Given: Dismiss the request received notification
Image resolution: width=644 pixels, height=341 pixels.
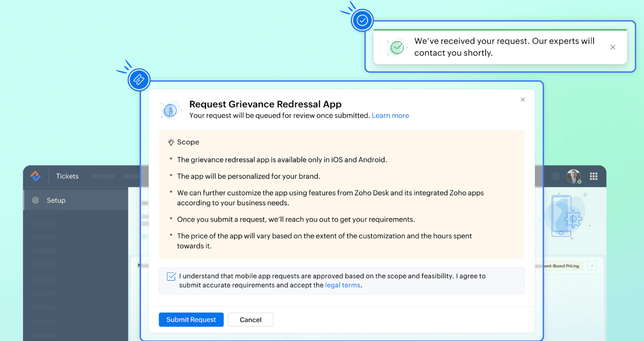Looking at the screenshot, I should [613, 47].
